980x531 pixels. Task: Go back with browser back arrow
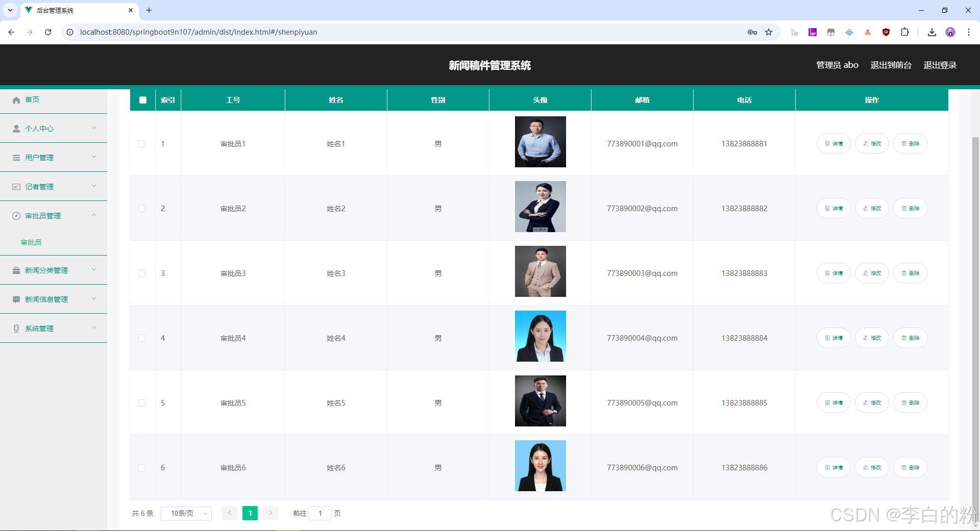(x=11, y=32)
